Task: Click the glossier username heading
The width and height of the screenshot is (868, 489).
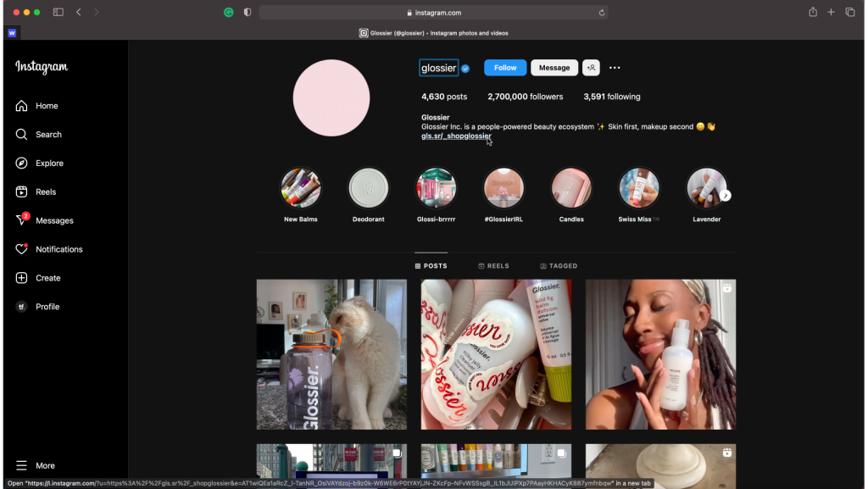Action: [x=438, y=68]
